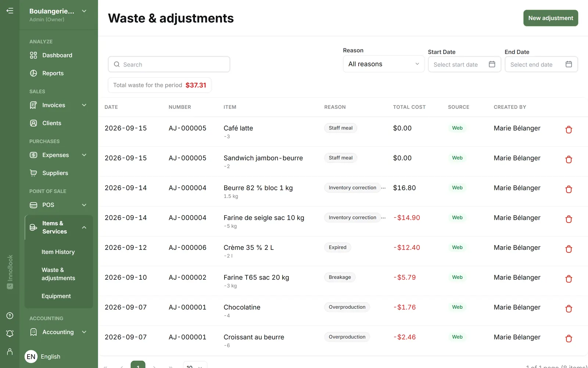Sort by the TOTAL COST column header

(x=409, y=107)
